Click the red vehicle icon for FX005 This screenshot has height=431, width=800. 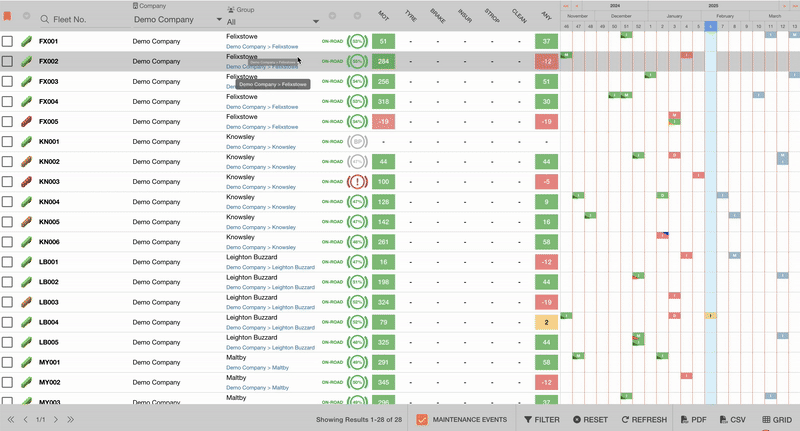(x=27, y=122)
